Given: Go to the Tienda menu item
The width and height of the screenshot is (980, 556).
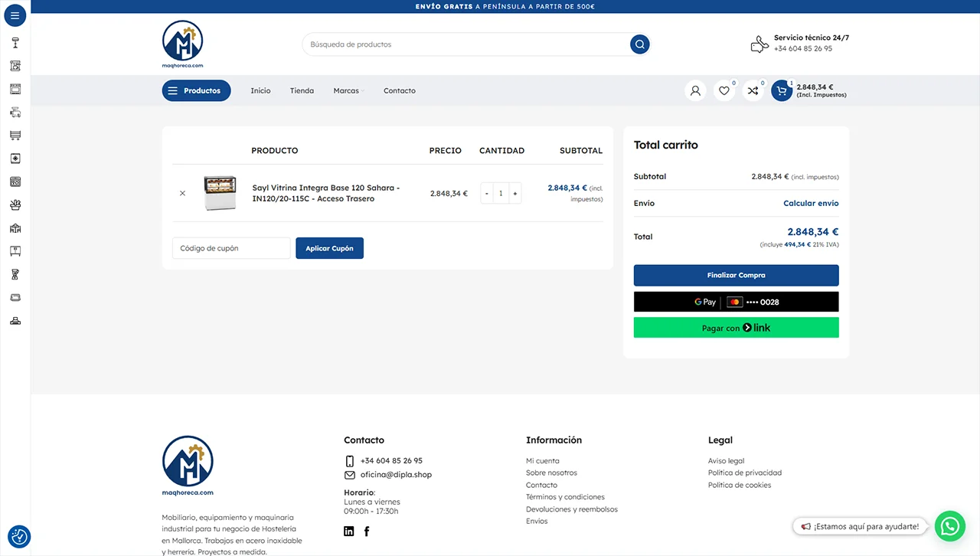Looking at the screenshot, I should (302, 91).
